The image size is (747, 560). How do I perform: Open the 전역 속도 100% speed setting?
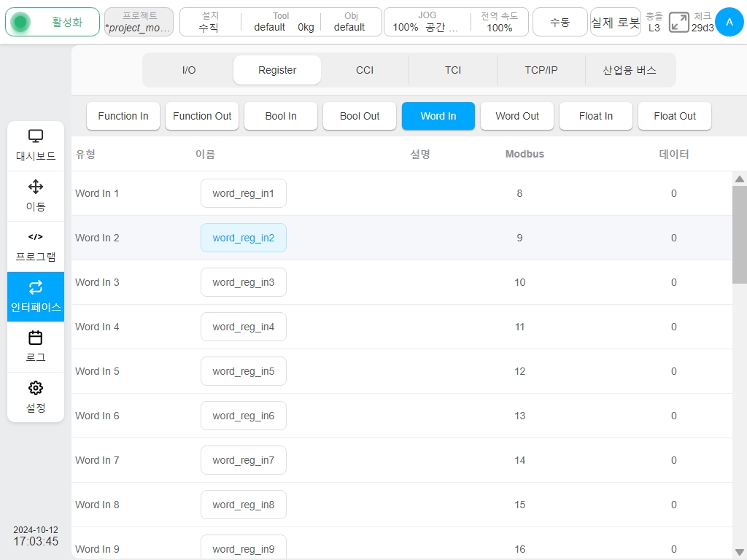point(499,22)
